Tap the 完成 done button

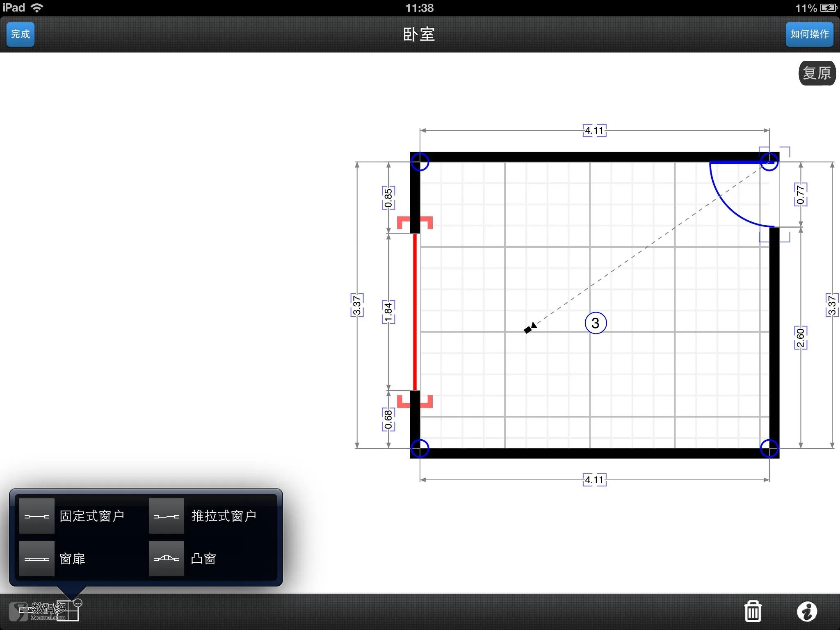21,34
